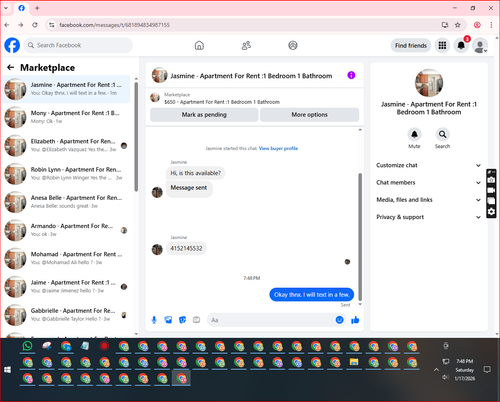500x402 pixels.
Task: Open File Explorer from the taskbar
Action: click(x=354, y=362)
